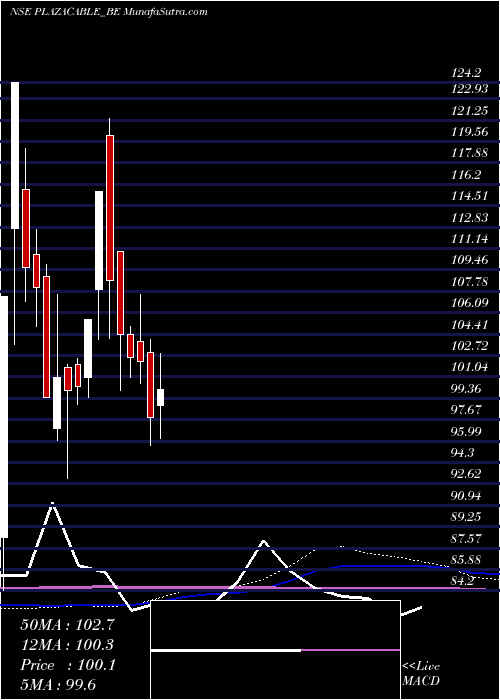Click the 119.56 price axis label
The height and width of the screenshot is (700, 500).
pyautogui.click(x=469, y=132)
